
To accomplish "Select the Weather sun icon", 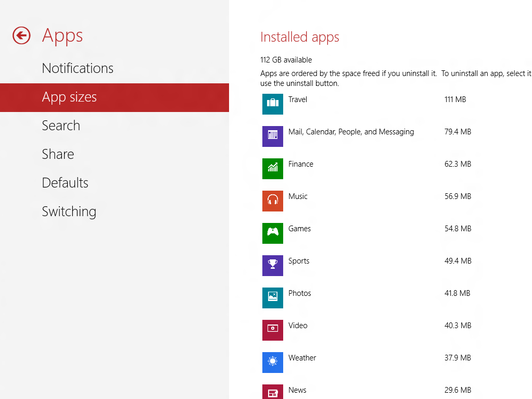I will tap(272, 362).
